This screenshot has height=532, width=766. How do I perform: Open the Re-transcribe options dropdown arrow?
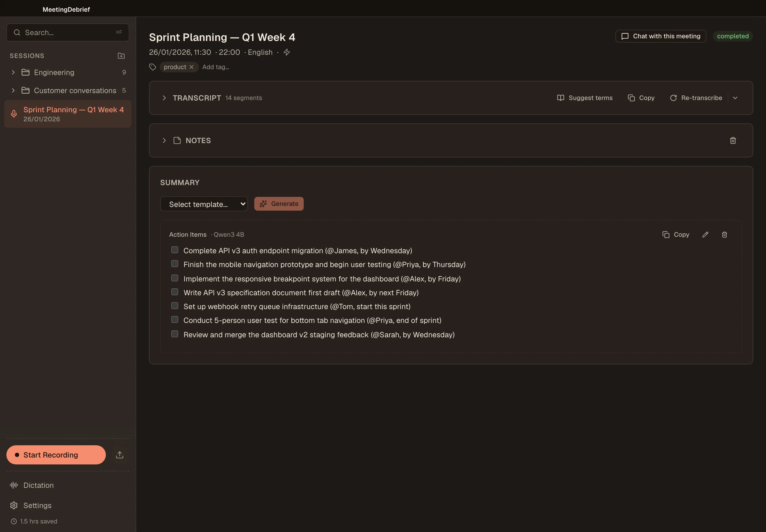735,98
